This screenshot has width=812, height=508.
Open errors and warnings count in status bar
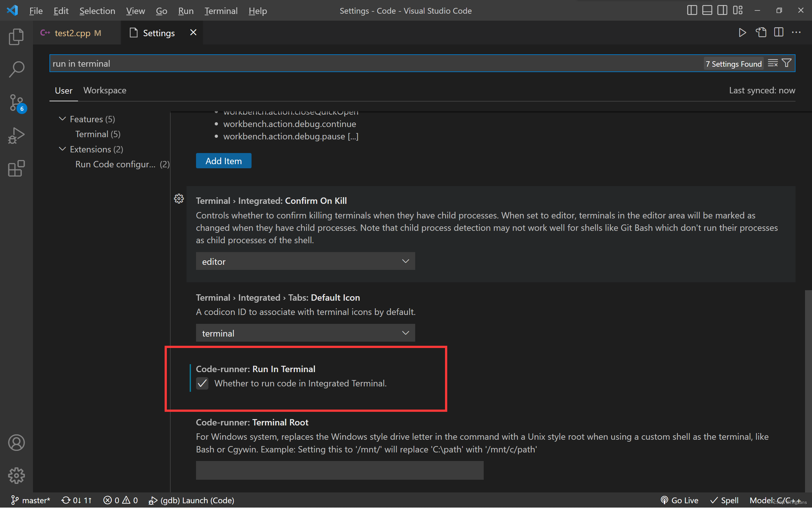pyautogui.click(x=121, y=500)
